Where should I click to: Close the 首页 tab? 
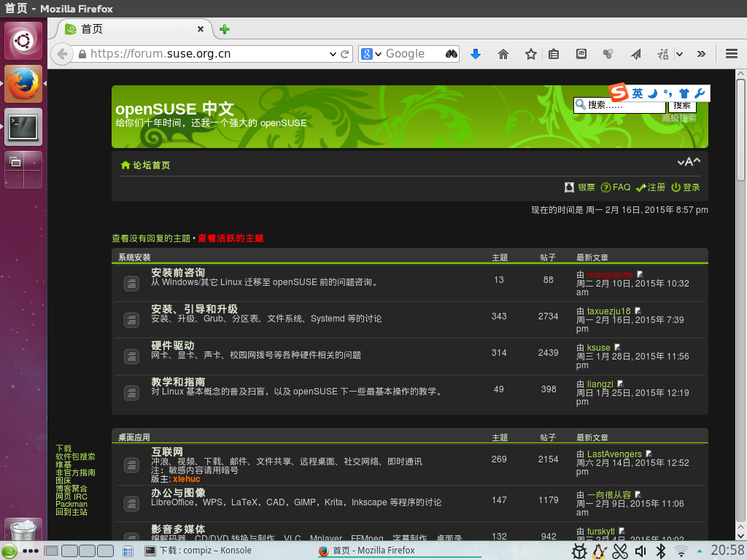point(201,29)
